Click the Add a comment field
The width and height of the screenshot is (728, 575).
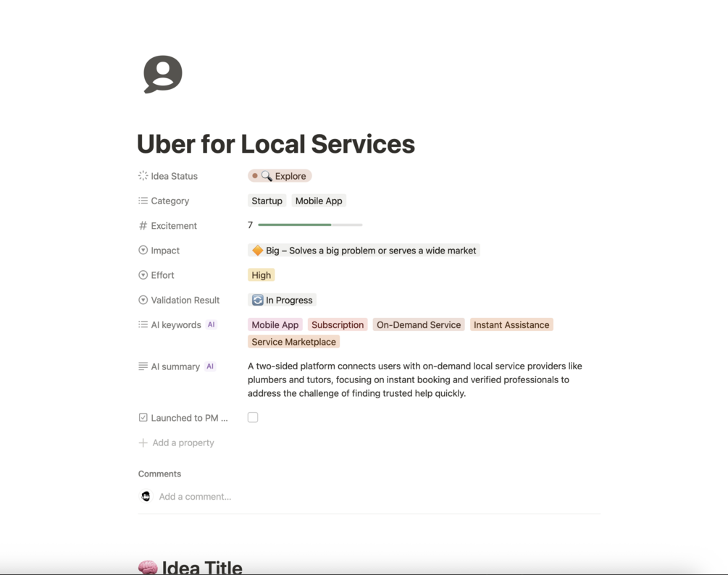coord(195,497)
